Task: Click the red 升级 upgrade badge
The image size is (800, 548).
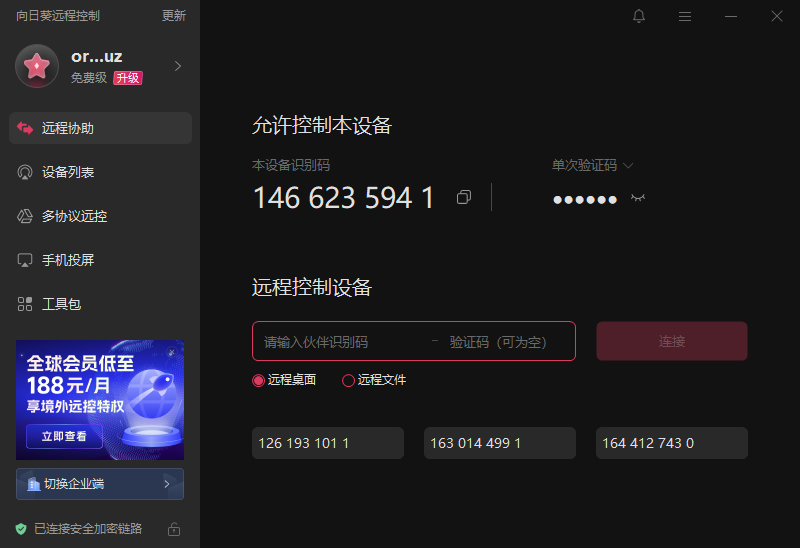Action: (128, 78)
